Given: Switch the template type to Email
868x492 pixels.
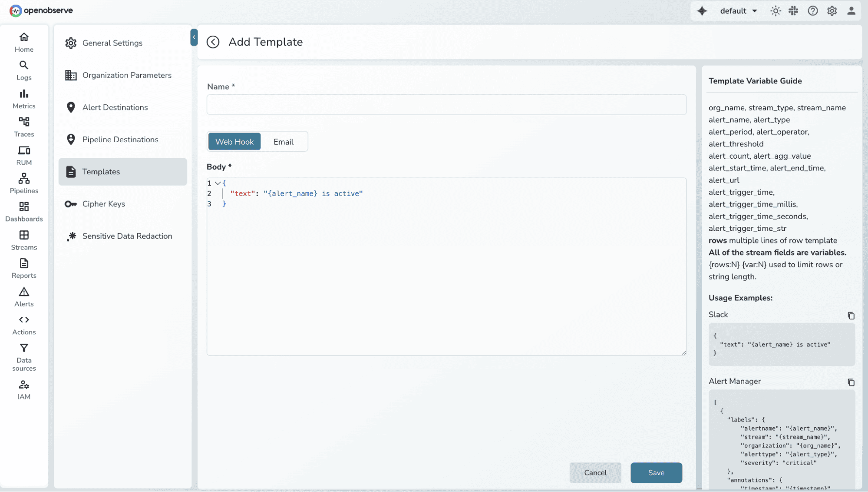Looking at the screenshot, I should (x=283, y=141).
